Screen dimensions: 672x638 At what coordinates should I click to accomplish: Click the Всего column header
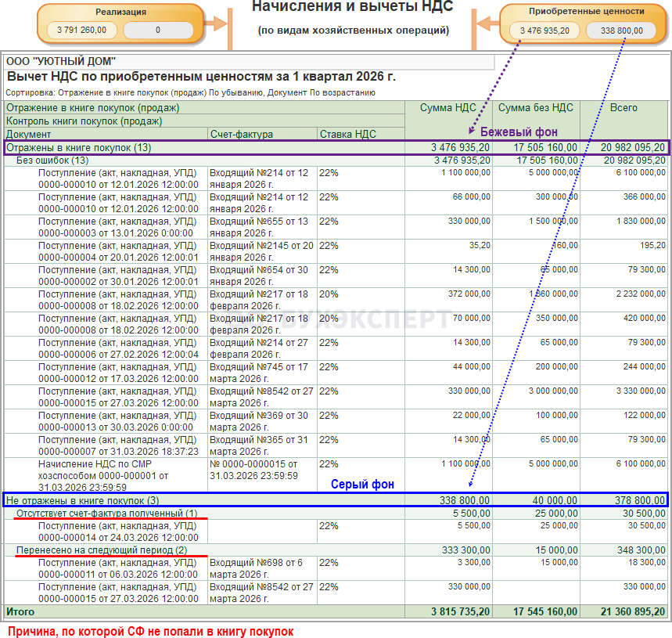coord(623,107)
